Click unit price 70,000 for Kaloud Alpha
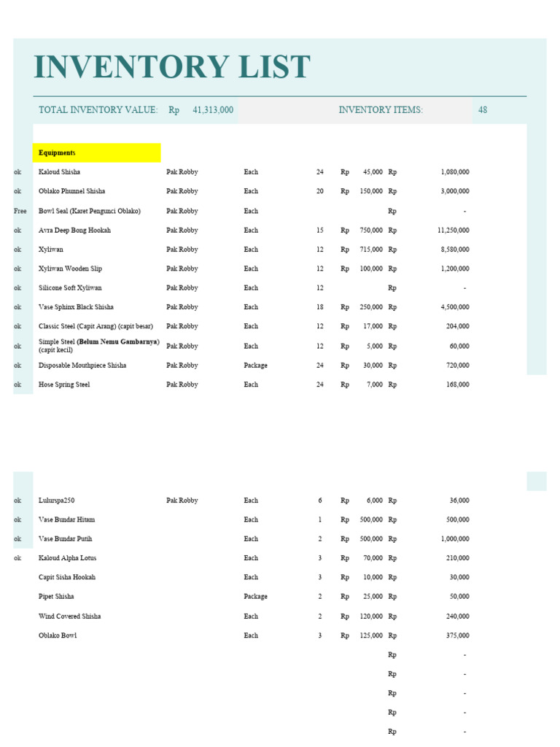 click(x=373, y=558)
